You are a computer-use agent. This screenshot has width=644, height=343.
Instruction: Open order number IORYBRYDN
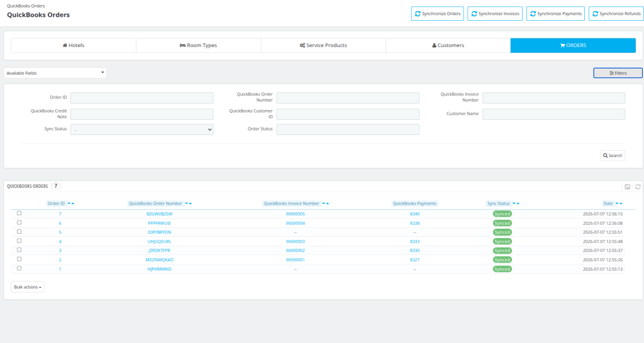pyautogui.click(x=159, y=232)
